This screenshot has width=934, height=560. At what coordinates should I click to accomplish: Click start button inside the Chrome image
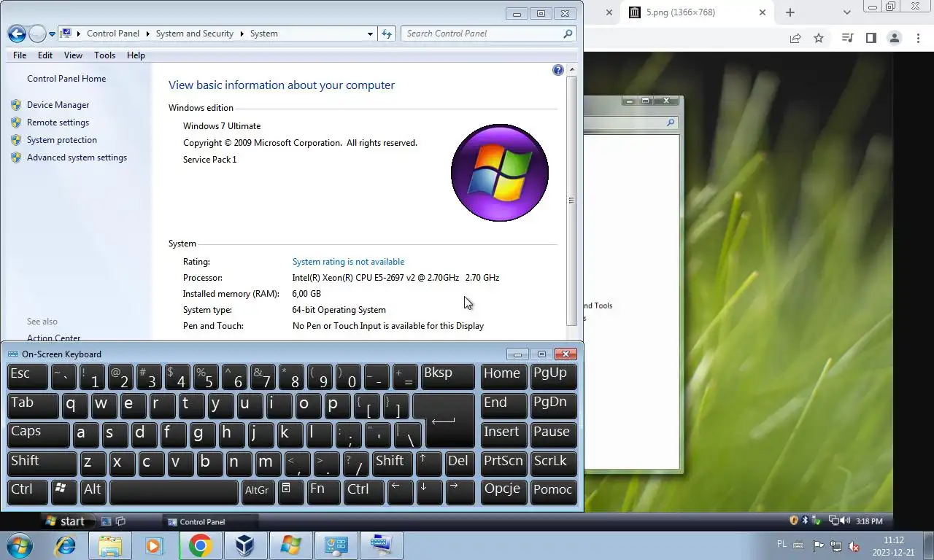pos(65,521)
